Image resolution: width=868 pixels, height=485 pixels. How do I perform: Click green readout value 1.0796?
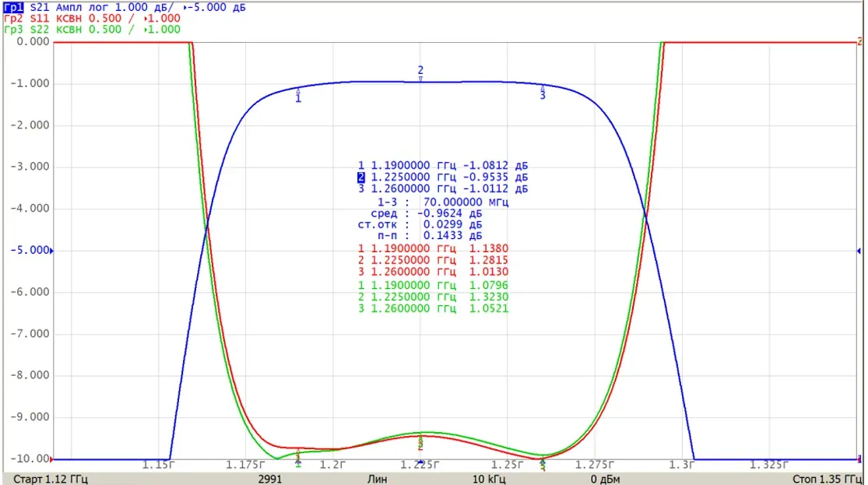click(489, 285)
